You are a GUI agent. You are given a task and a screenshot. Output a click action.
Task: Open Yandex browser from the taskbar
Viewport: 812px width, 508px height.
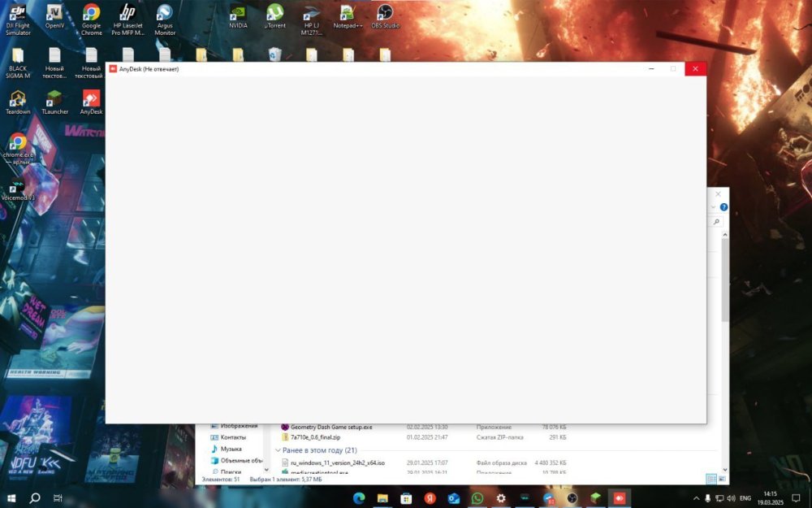pyautogui.click(x=430, y=498)
